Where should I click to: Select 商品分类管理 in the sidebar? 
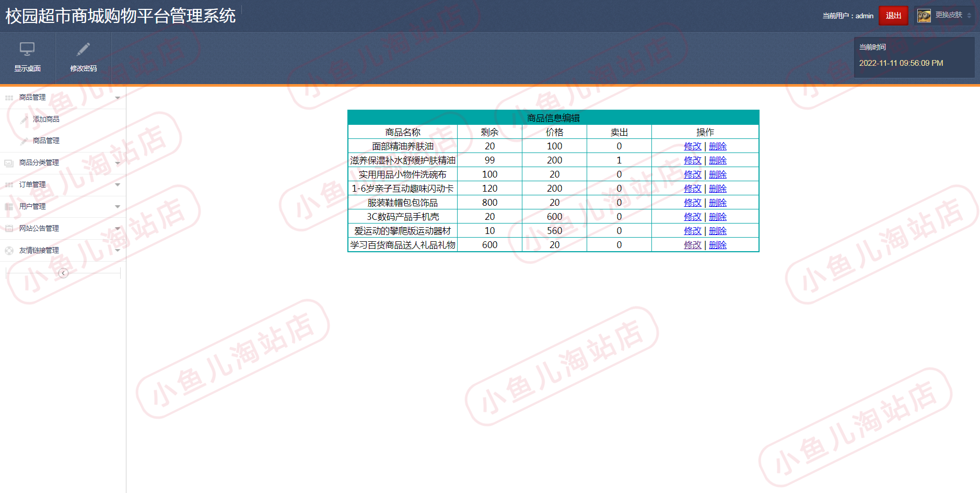pyautogui.click(x=39, y=162)
